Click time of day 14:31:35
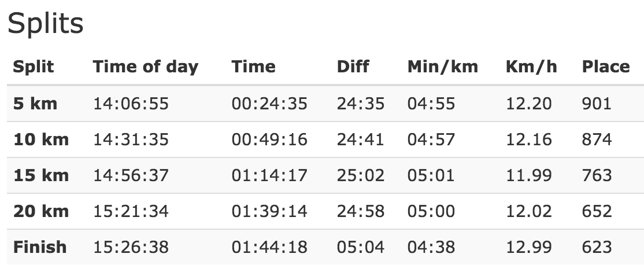 click(x=131, y=139)
